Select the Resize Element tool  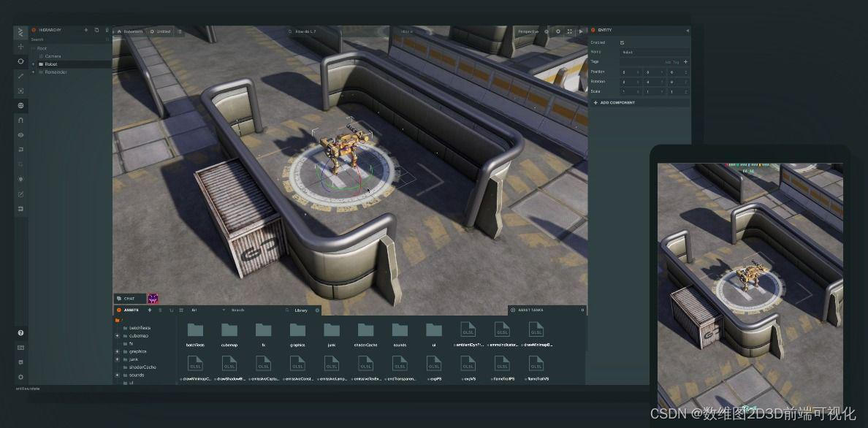[x=21, y=91]
